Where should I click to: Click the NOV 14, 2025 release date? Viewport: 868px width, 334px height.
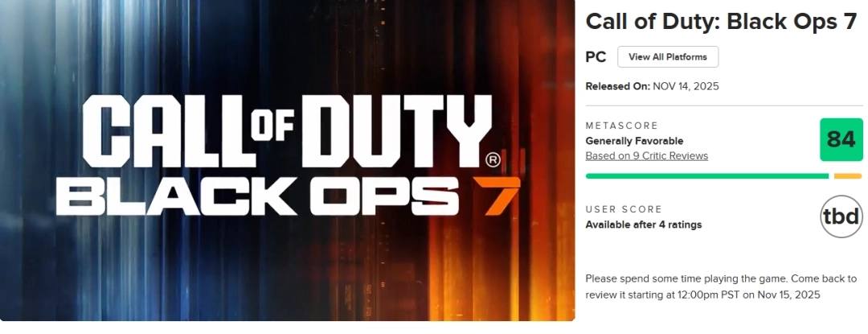[x=686, y=86]
